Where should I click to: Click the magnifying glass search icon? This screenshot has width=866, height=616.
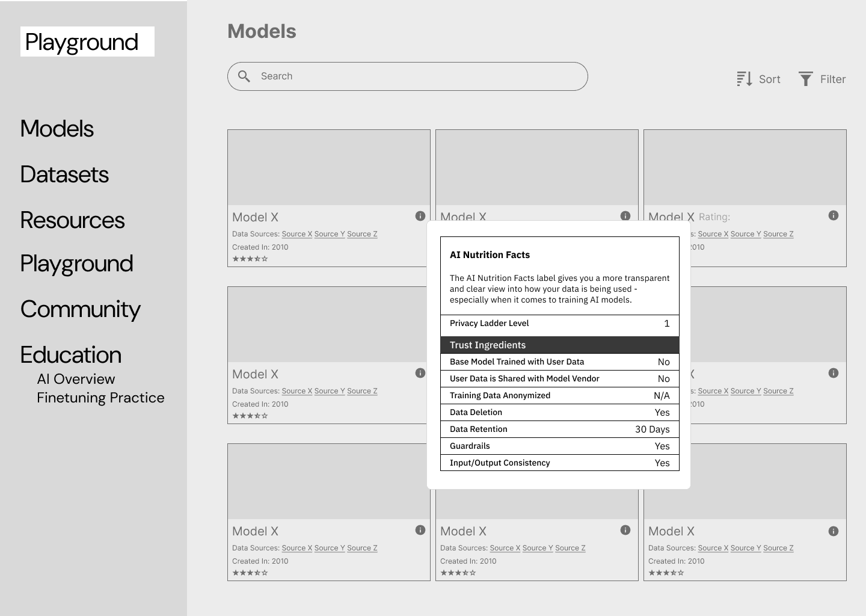click(x=244, y=76)
